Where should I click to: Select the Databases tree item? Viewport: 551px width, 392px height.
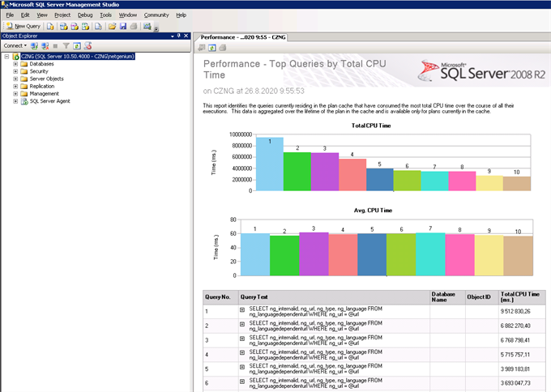tap(42, 64)
